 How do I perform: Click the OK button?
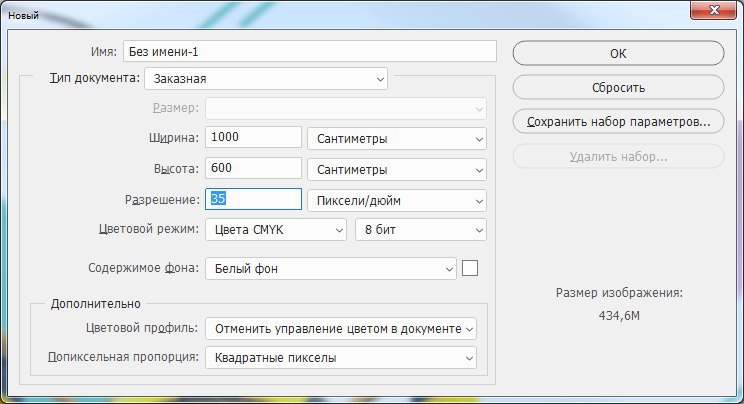618,53
